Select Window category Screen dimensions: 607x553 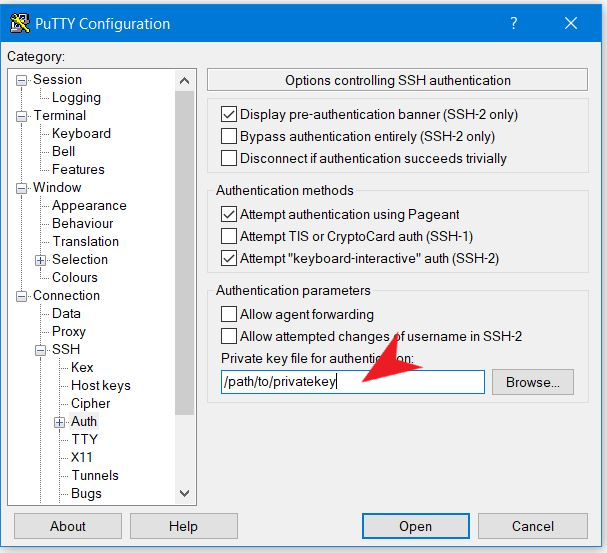[x=57, y=187]
